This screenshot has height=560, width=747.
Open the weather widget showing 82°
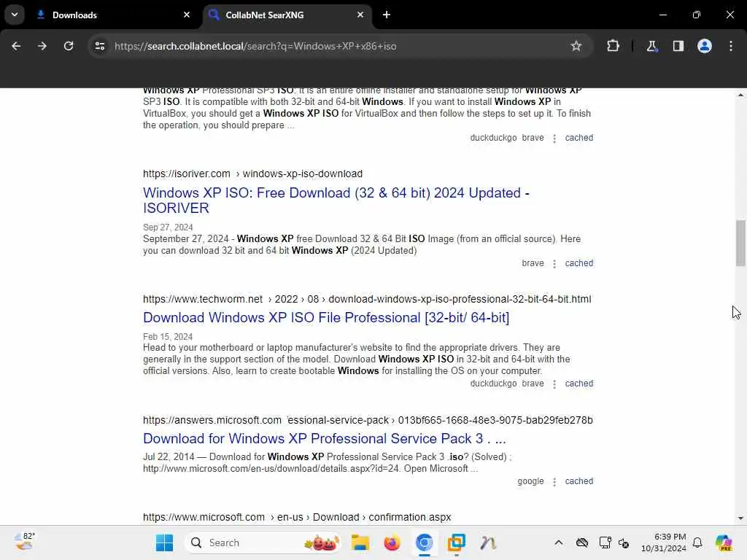(24, 542)
